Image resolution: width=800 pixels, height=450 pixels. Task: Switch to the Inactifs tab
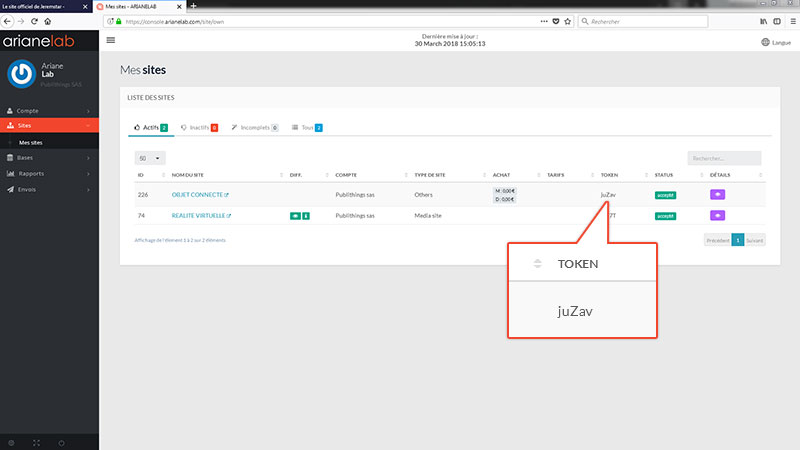click(199, 128)
